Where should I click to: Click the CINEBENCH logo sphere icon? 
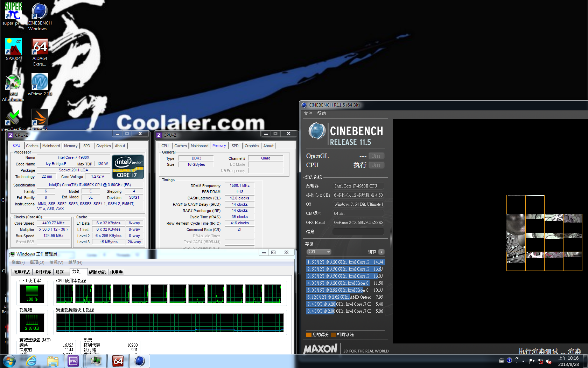click(317, 131)
